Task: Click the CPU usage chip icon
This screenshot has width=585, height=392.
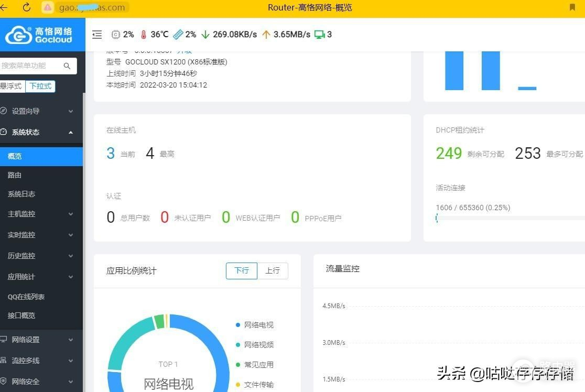Action: tap(116, 35)
